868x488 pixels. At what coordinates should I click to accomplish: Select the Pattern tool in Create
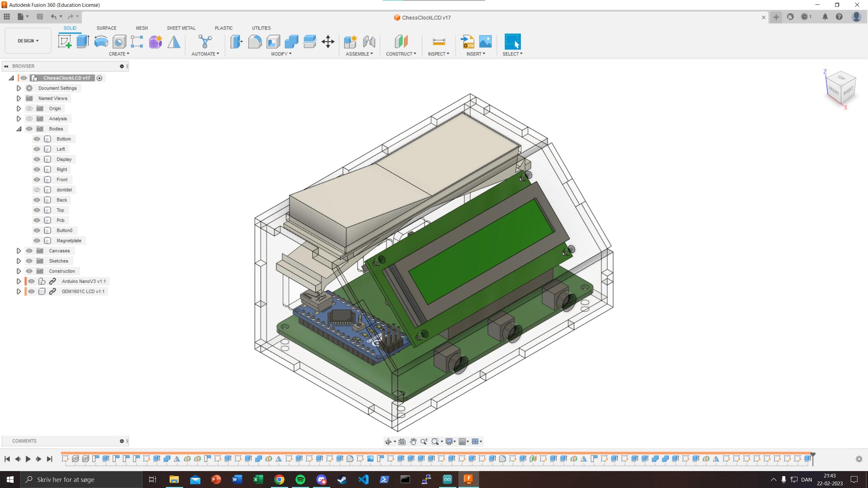coord(137,41)
